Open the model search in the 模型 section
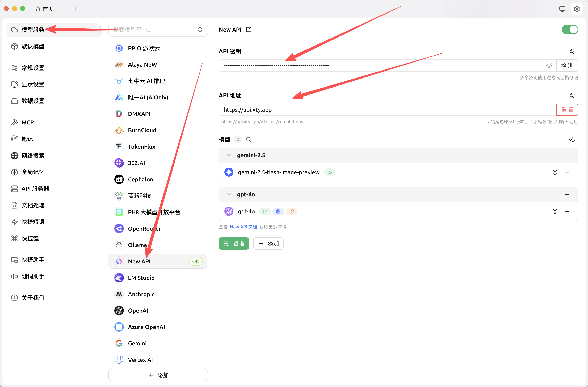 [249, 139]
